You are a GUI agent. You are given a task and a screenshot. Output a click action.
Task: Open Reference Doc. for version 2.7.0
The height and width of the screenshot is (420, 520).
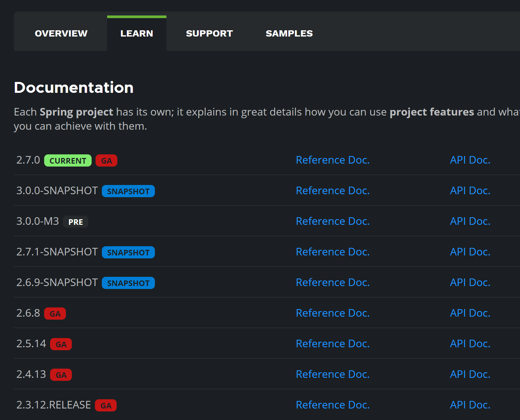click(332, 160)
